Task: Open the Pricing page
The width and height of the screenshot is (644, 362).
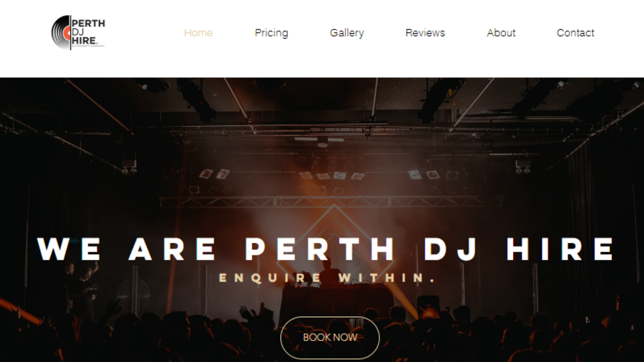Action: click(271, 33)
